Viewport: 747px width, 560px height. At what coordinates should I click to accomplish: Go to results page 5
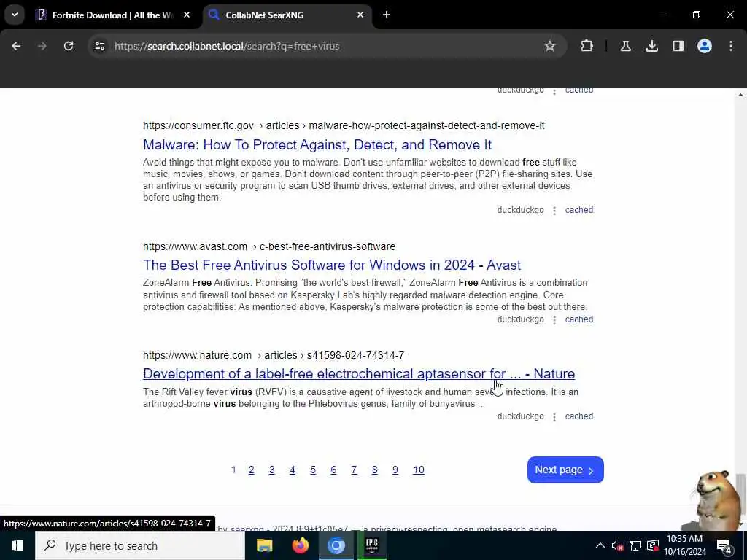point(313,470)
